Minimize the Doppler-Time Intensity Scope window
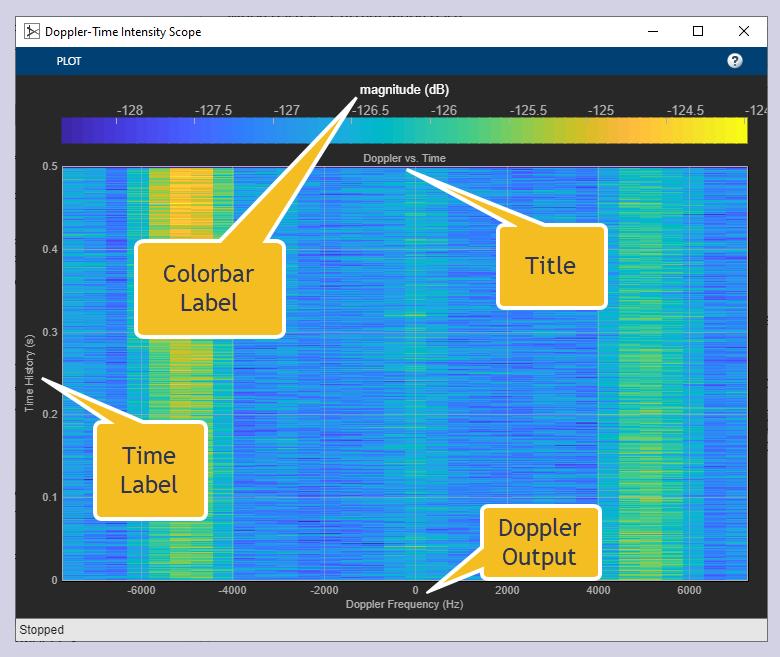The width and height of the screenshot is (780, 657). tap(653, 31)
